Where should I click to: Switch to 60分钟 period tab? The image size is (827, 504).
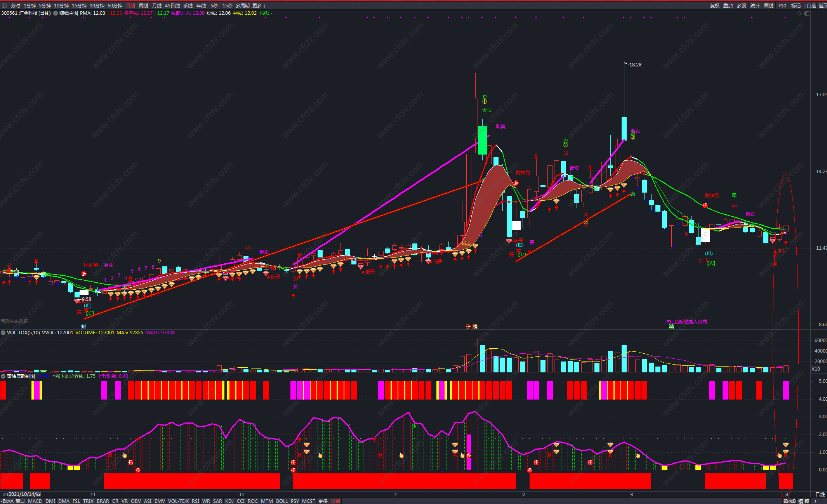tap(115, 6)
